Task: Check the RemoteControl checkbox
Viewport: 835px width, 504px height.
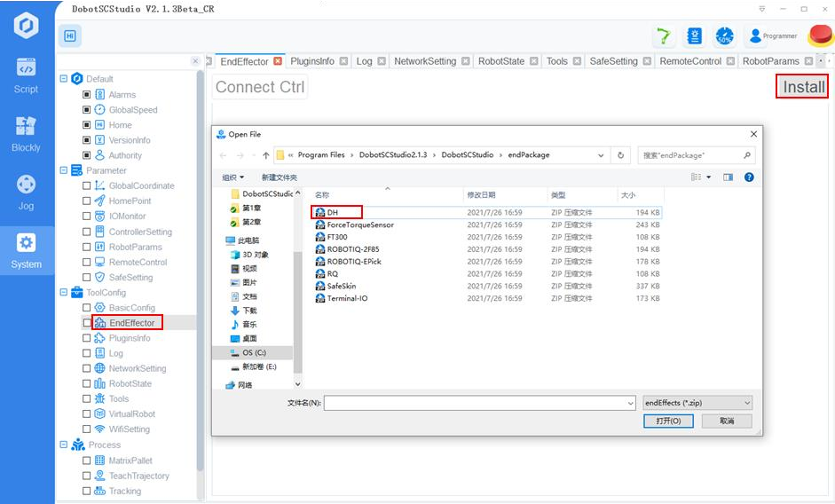Action: coord(86,262)
